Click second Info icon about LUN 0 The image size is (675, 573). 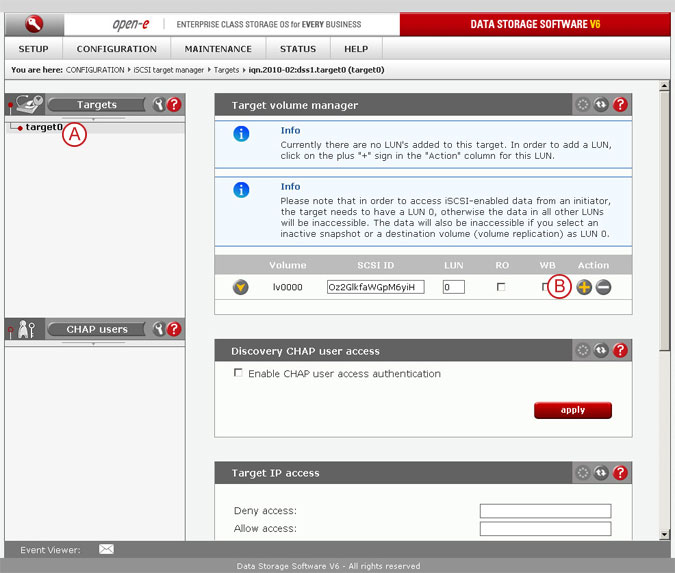tap(241, 190)
